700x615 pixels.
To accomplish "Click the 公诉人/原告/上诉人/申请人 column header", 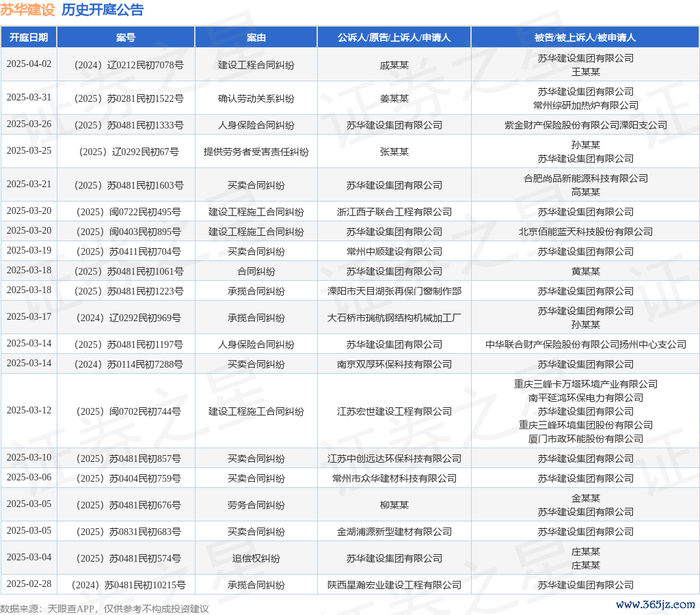I will [394, 38].
